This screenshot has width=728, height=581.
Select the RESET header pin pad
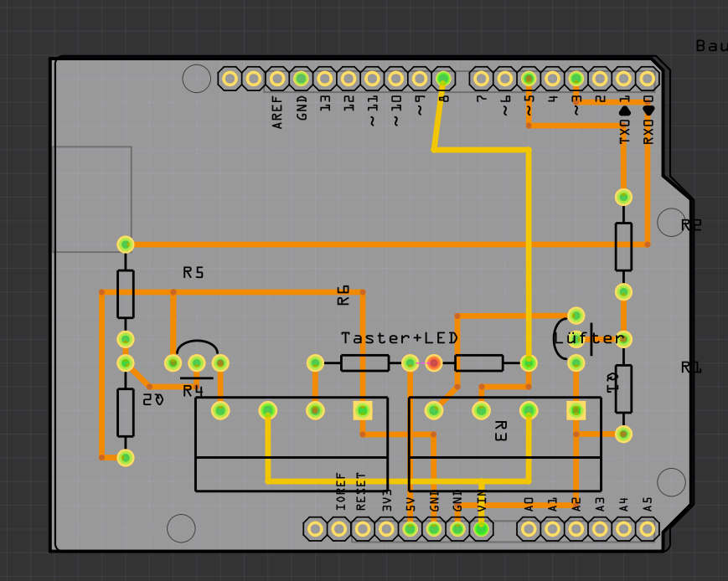[363, 528]
